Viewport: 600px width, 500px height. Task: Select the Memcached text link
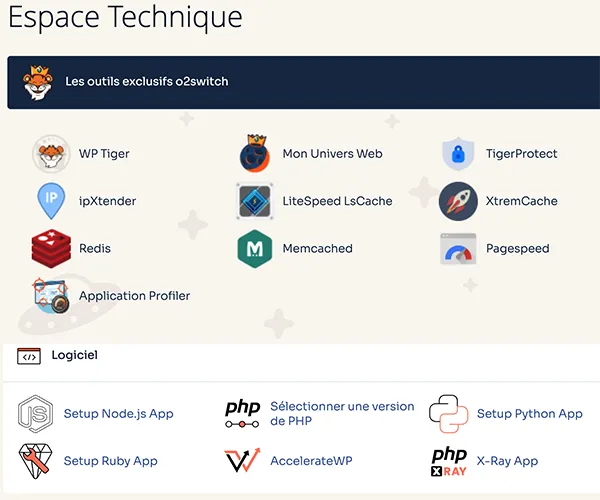tap(318, 248)
